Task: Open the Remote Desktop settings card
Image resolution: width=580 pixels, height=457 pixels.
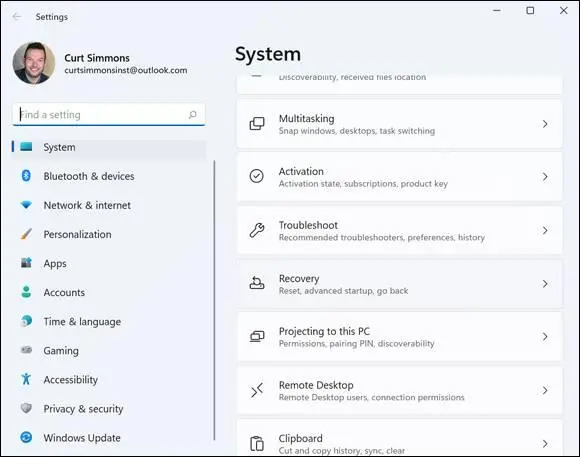Action: (x=399, y=390)
